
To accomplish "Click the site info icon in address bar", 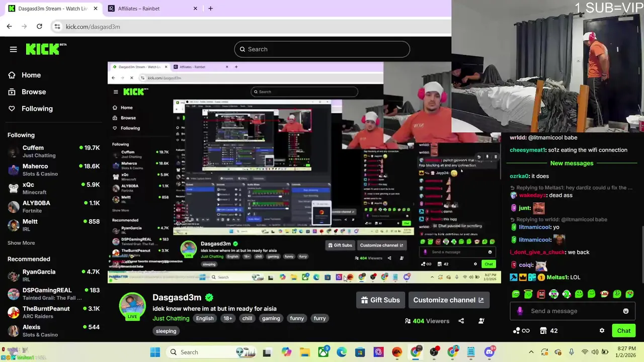I will [x=57, y=27].
